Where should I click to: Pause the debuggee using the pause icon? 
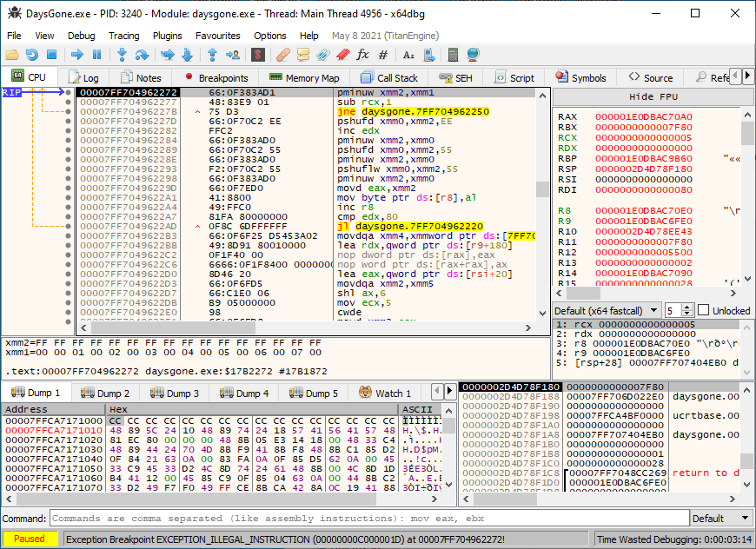(x=96, y=54)
